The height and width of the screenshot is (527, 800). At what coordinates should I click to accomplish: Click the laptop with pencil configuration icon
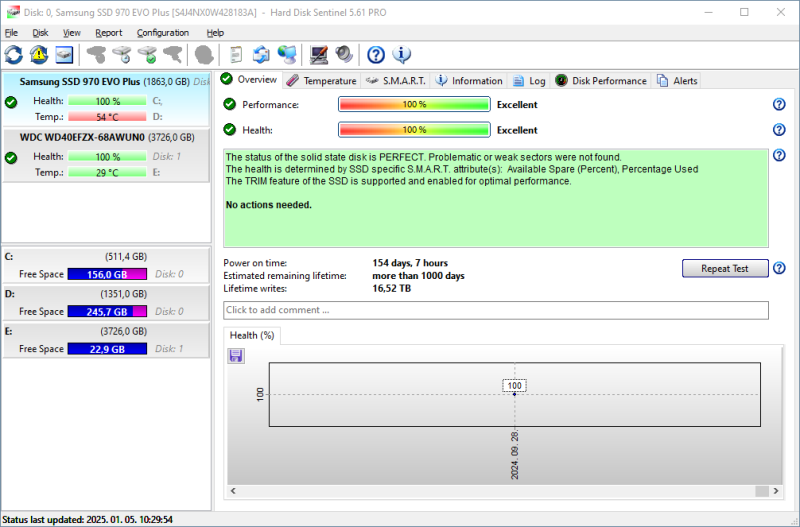click(319, 55)
